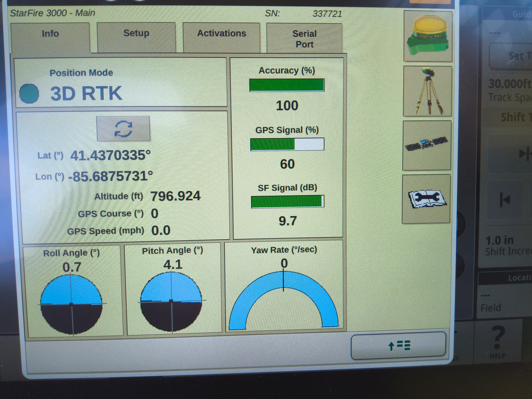Click the Accuracy (%) progress bar
This screenshot has height=399, width=532.
tap(287, 85)
